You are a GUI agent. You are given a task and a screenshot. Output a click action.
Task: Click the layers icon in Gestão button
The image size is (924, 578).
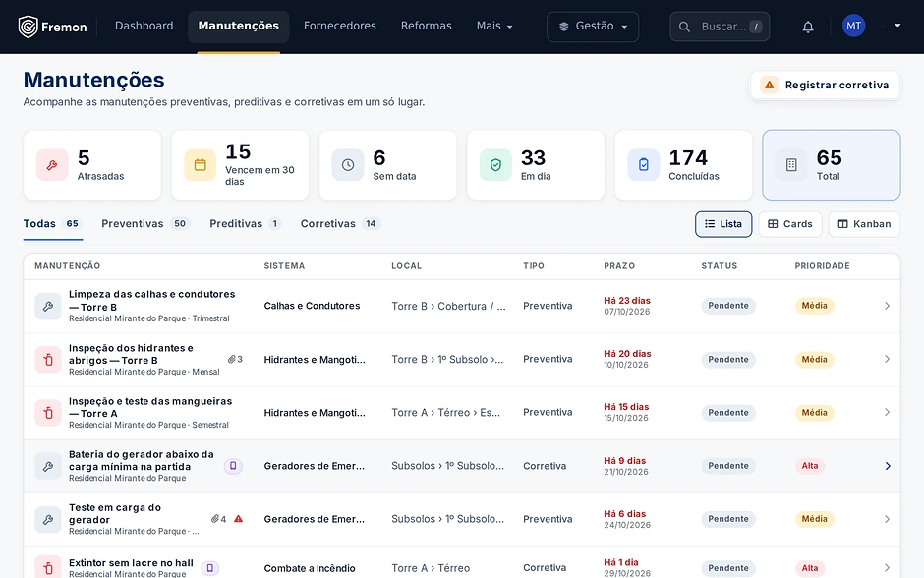563,27
